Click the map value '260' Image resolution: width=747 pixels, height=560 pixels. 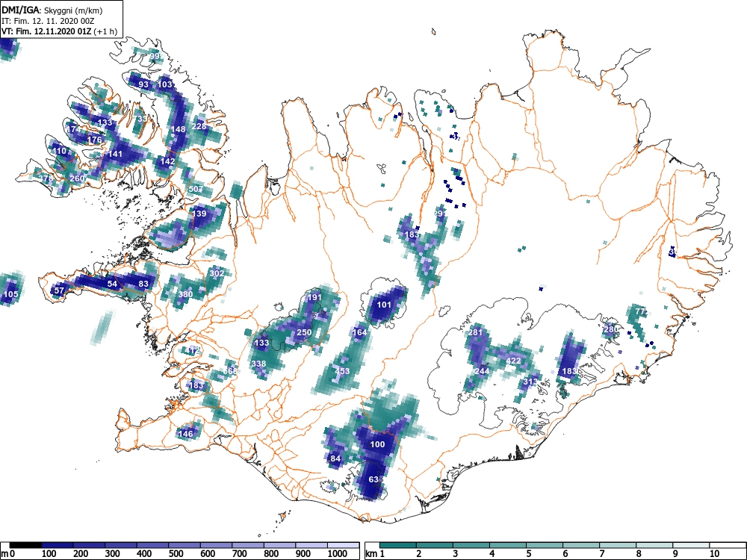tap(77, 178)
